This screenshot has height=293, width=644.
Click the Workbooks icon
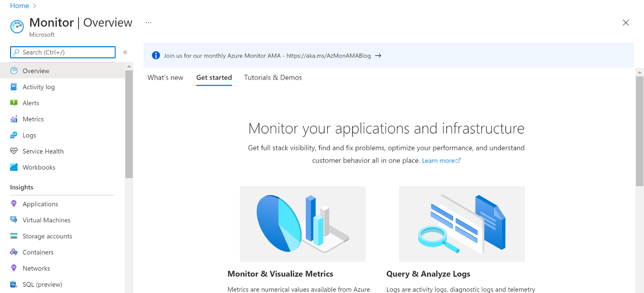pos(14,167)
